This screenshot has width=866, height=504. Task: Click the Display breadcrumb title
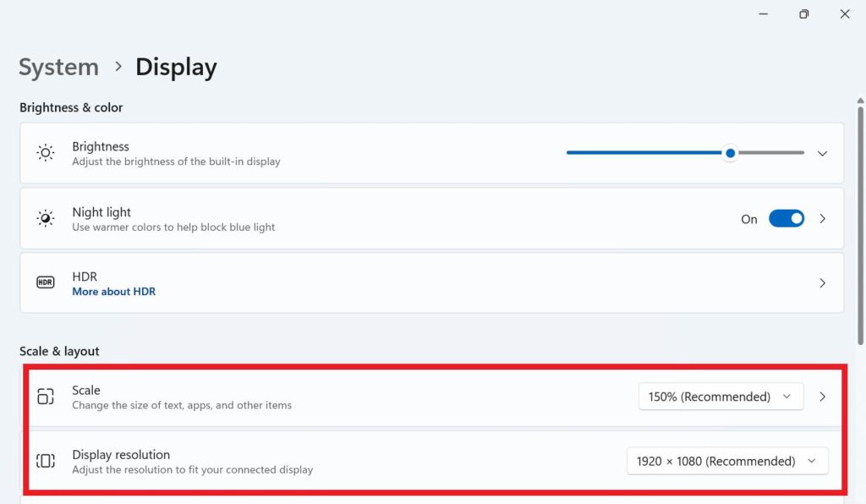(x=176, y=67)
